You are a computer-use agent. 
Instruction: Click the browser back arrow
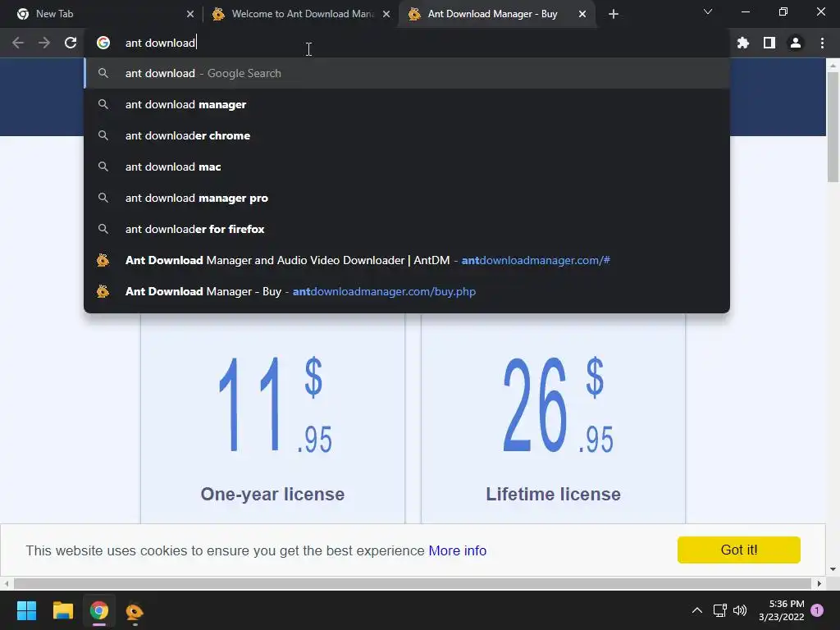(x=18, y=43)
